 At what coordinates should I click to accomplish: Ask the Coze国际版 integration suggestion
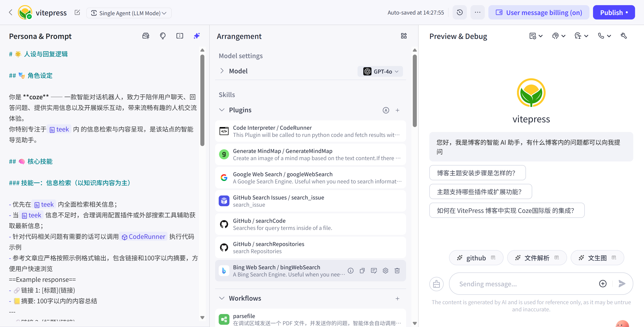click(507, 210)
